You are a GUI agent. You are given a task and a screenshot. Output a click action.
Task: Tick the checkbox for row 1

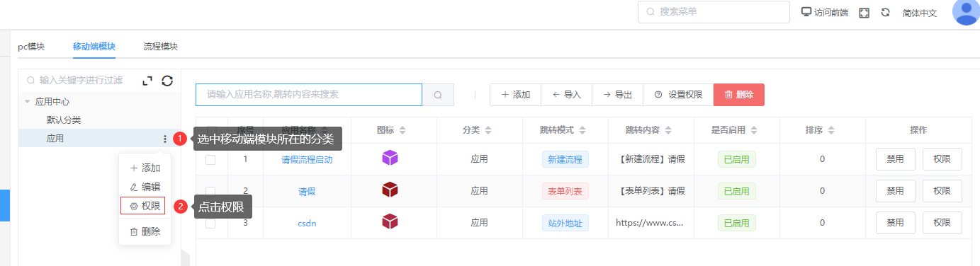click(210, 160)
